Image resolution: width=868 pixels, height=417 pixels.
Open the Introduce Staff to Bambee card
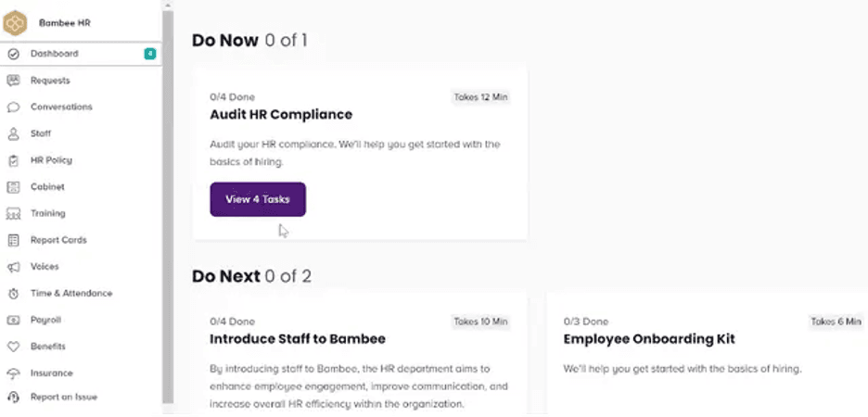(297, 339)
